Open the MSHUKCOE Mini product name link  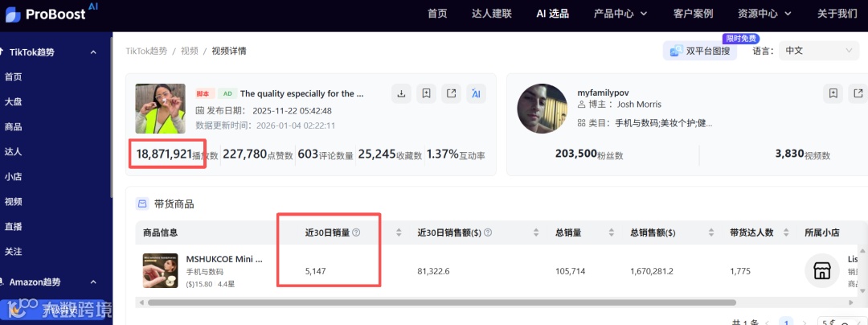click(224, 258)
